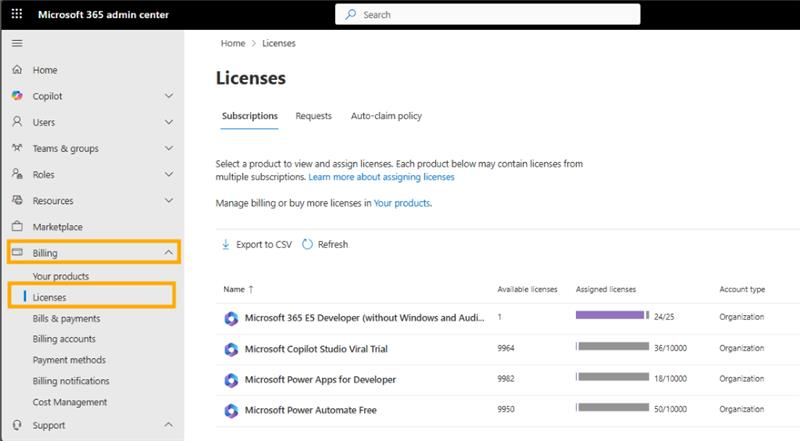Click the Microsoft 365 admin center title
Image resolution: width=800 pixels, height=441 pixels.
coord(103,15)
